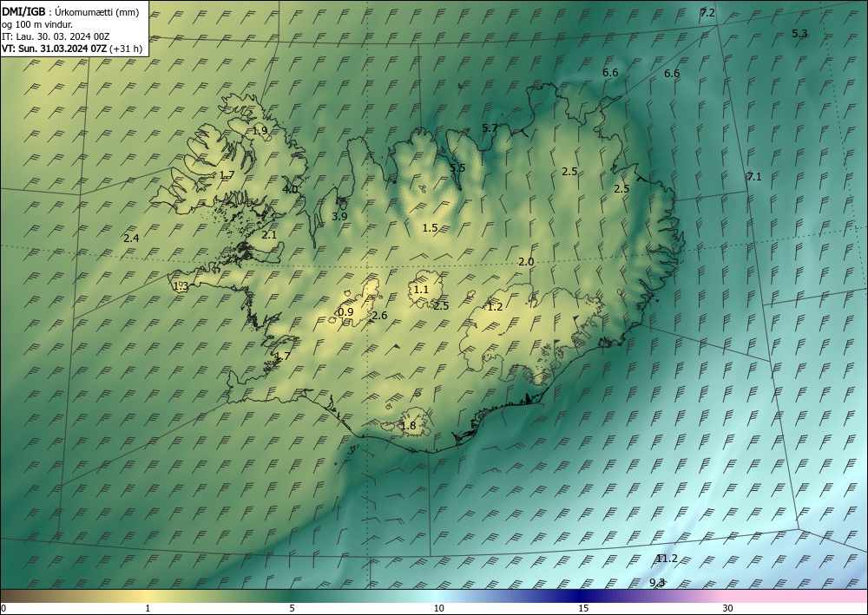Click the 0.9 value on Langjökull glacier
The image size is (868, 615).
345,312
